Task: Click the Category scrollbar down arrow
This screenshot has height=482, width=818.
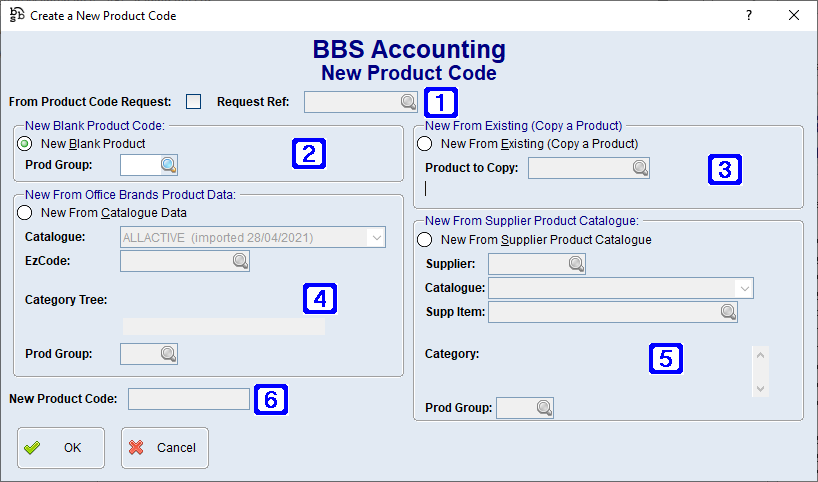Action: (x=760, y=388)
